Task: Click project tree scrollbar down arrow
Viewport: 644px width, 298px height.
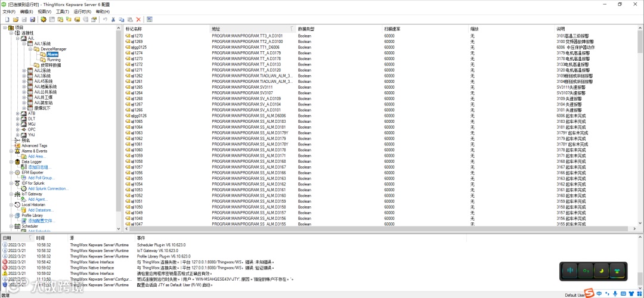Action: tap(119, 229)
